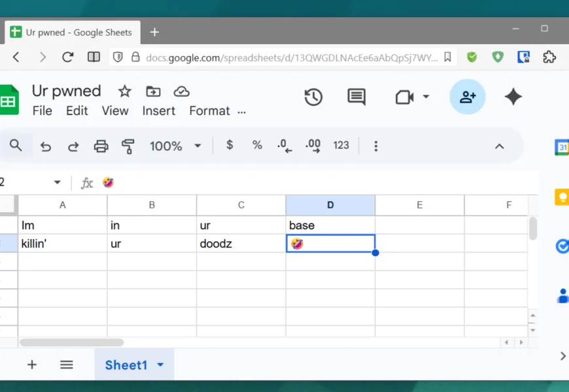Open browser extensions puzzle icon
569x392 pixels.
click(549, 57)
